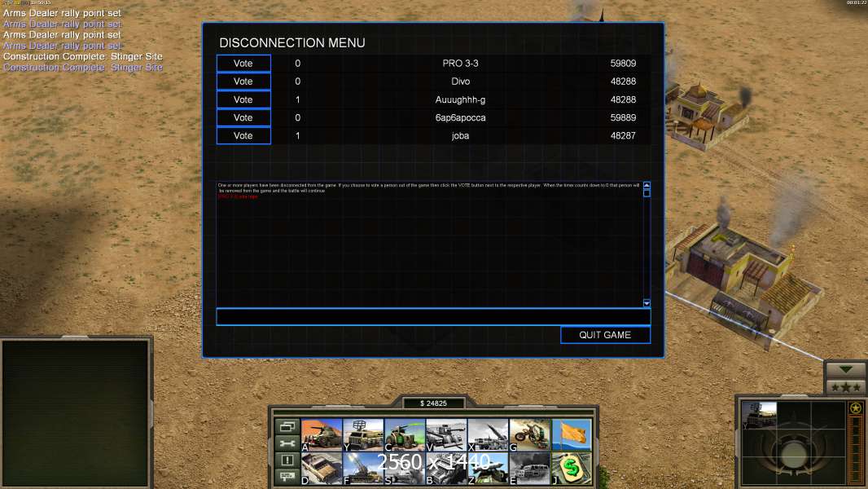Screen dimensions: 868x489
Task: Select player name Auuughhh-g
Action: coord(460,99)
